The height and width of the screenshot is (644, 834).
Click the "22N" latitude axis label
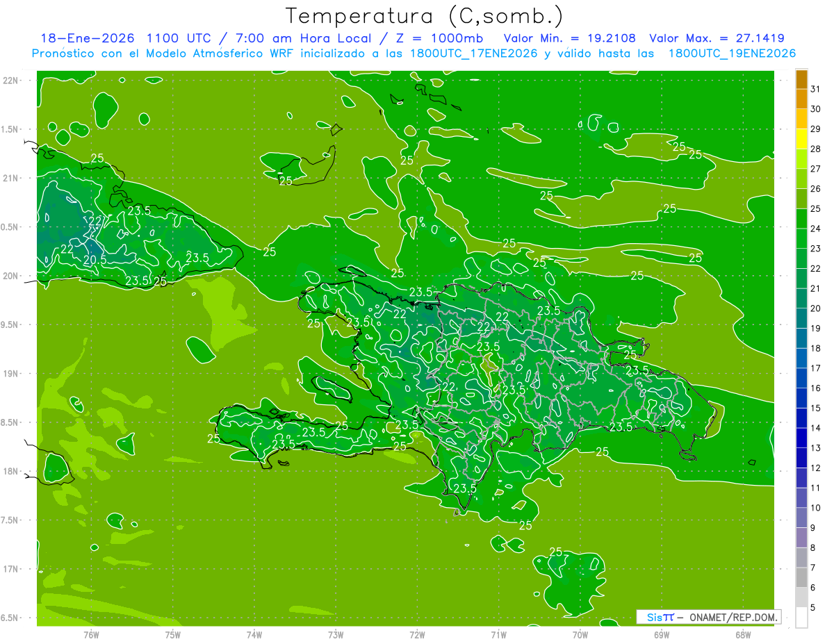coord(10,81)
